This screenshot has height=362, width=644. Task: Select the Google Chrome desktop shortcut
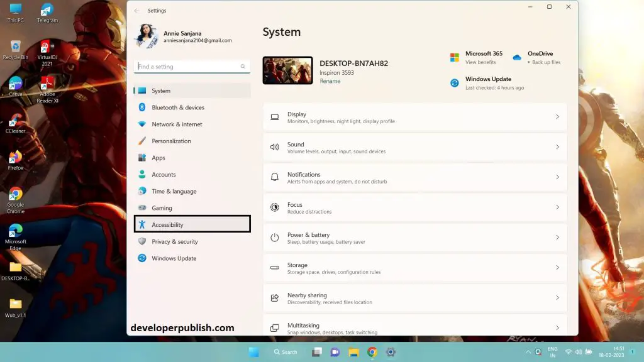[x=16, y=200]
